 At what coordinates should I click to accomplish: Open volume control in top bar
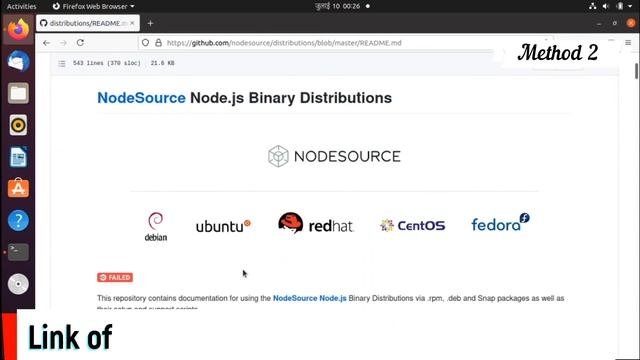[x=606, y=6]
